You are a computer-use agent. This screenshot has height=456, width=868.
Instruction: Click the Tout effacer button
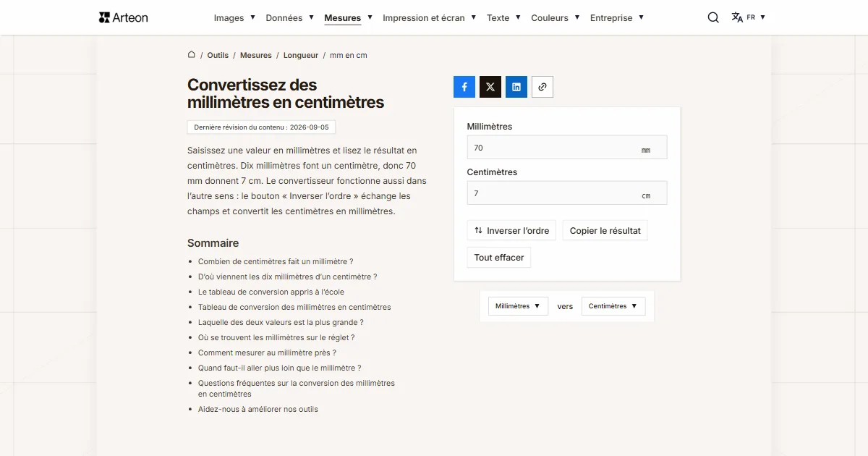(x=499, y=258)
